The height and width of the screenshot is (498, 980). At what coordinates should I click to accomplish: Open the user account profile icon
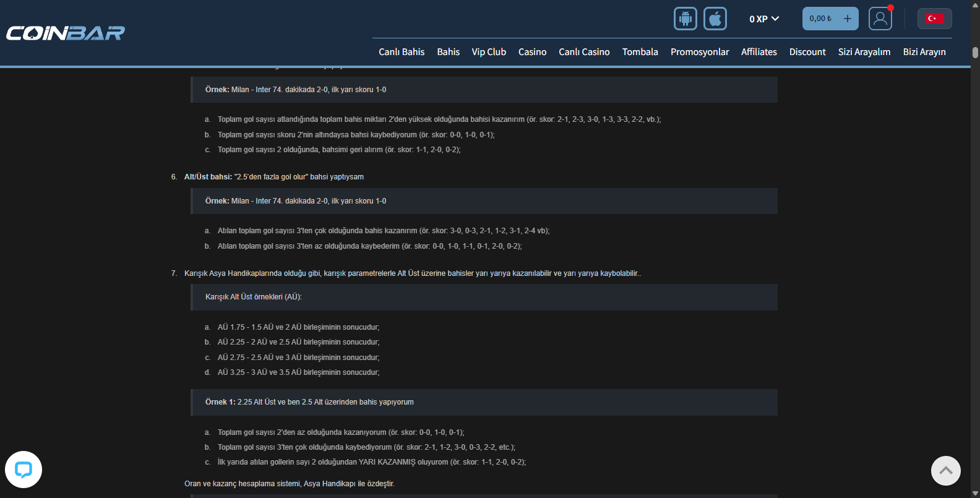[x=880, y=19]
